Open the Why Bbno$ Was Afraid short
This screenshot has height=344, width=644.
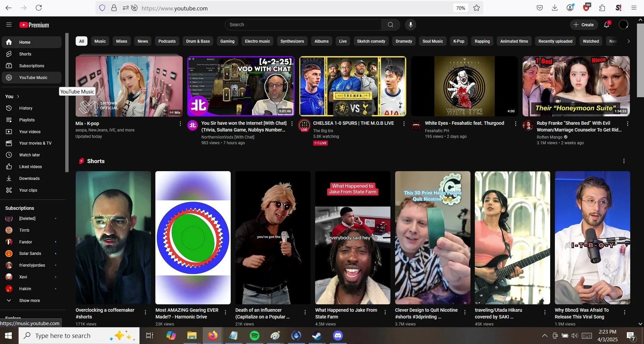[592, 238]
